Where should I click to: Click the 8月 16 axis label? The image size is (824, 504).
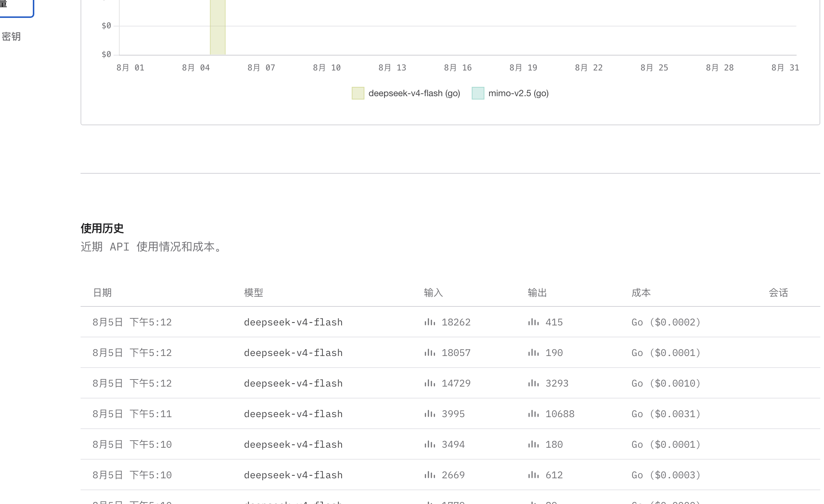[x=457, y=68]
